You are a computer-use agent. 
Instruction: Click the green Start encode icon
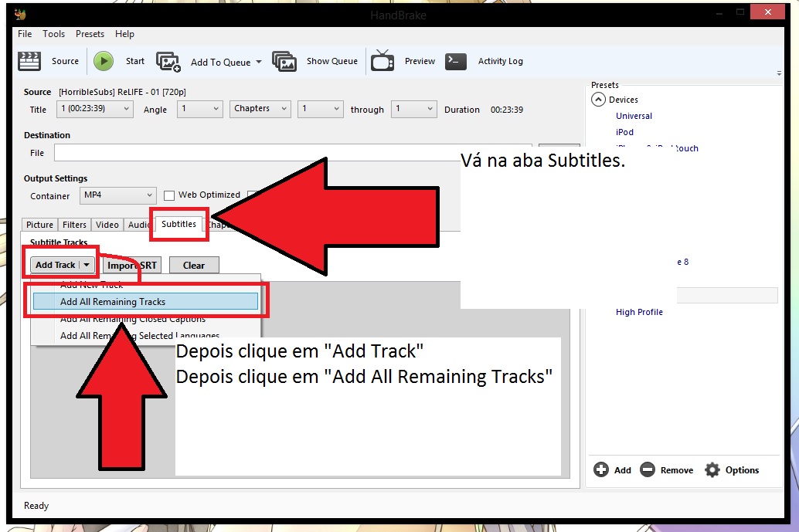coord(104,61)
